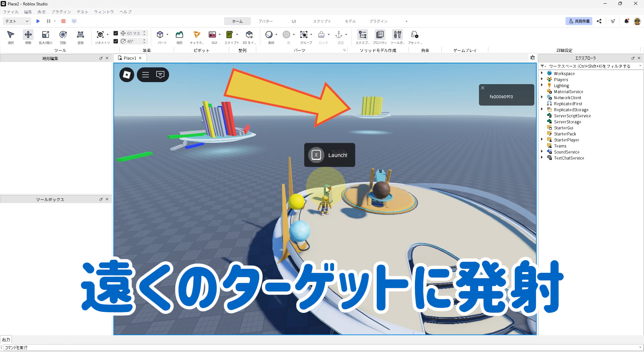This screenshot has height=362, width=644.
Task: Expand the Workspace tree node
Action: click(x=542, y=73)
